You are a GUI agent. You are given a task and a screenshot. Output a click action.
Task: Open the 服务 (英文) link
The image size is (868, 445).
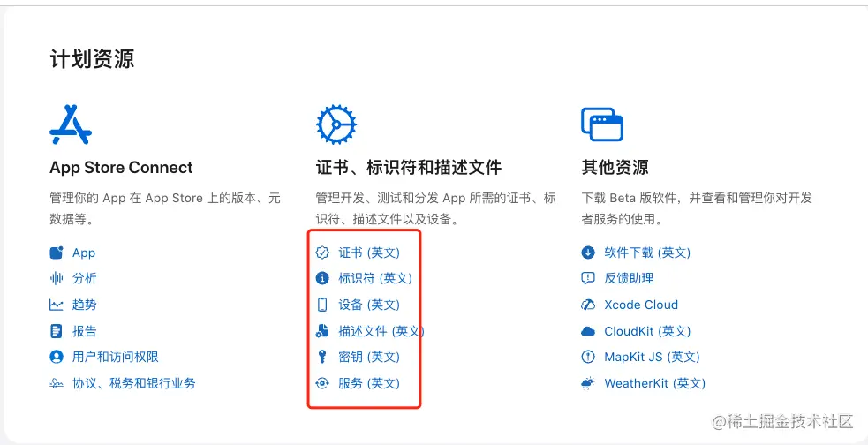[x=369, y=383]
